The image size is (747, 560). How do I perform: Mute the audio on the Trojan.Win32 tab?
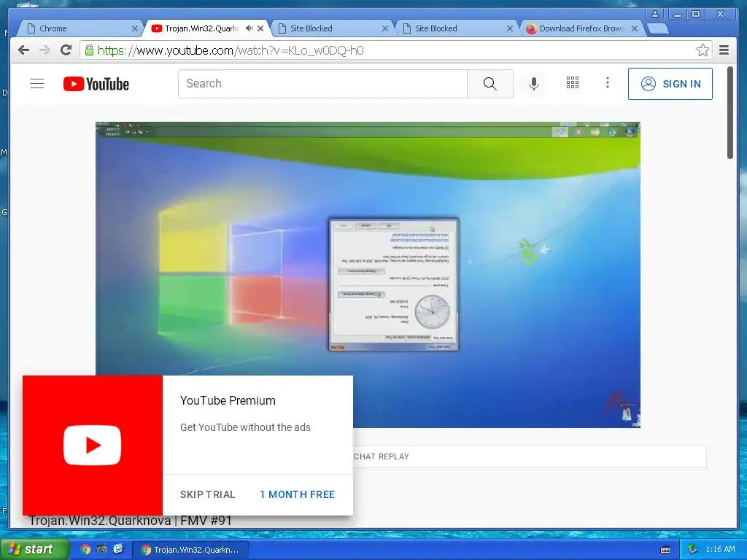pos(249,28)
